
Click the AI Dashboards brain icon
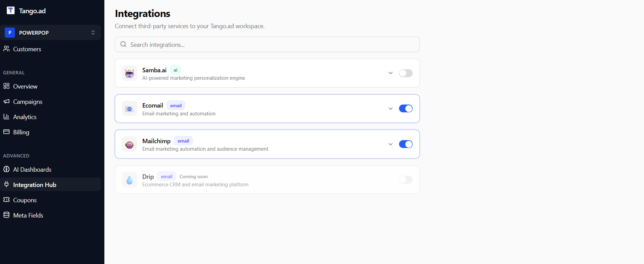(x=6, y=169)
